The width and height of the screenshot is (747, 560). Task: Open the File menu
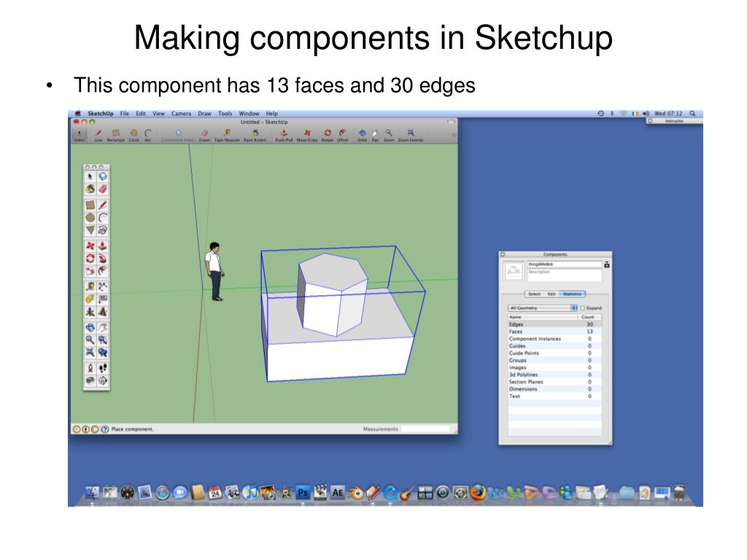point(124,114)
